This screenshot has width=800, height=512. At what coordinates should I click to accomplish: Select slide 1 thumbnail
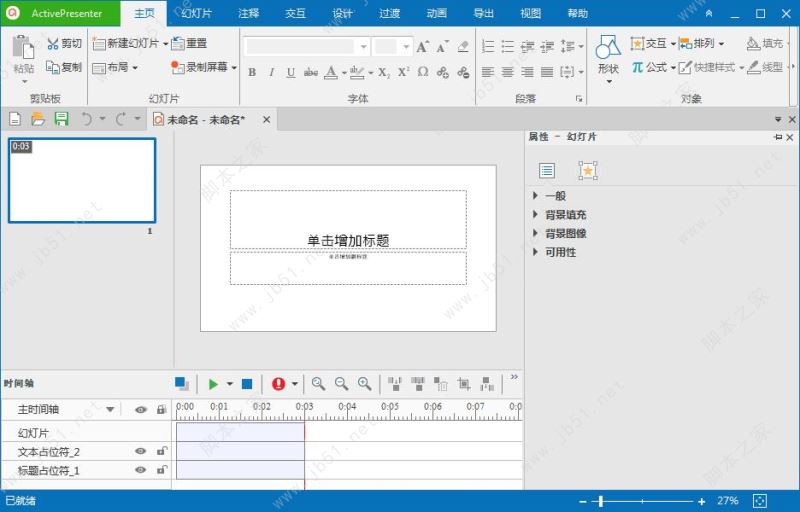click(x=82, y=181)
